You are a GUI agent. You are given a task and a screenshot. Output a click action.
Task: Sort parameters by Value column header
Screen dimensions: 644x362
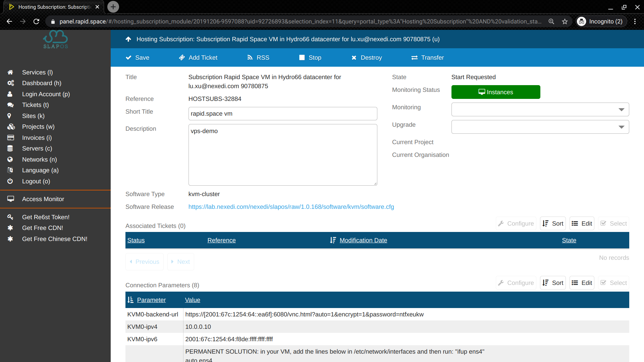pos(193,300)
